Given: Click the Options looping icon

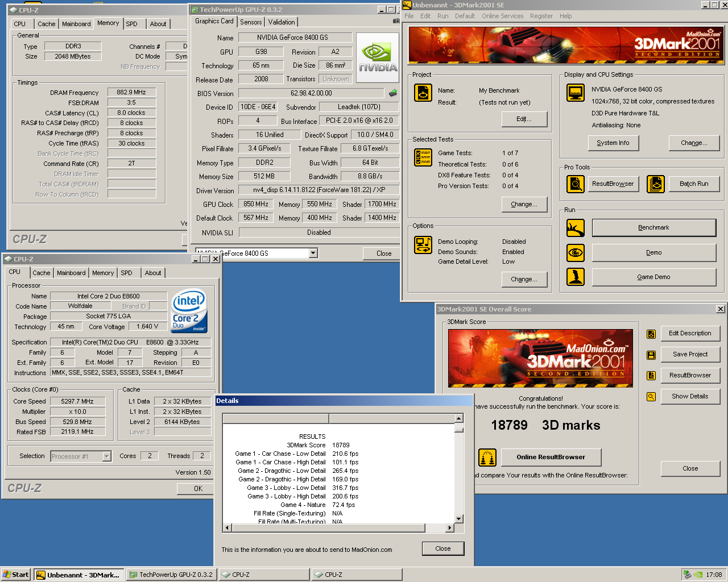Looking at the screenshot, I should pyautogui.click(x=423, y=244).
